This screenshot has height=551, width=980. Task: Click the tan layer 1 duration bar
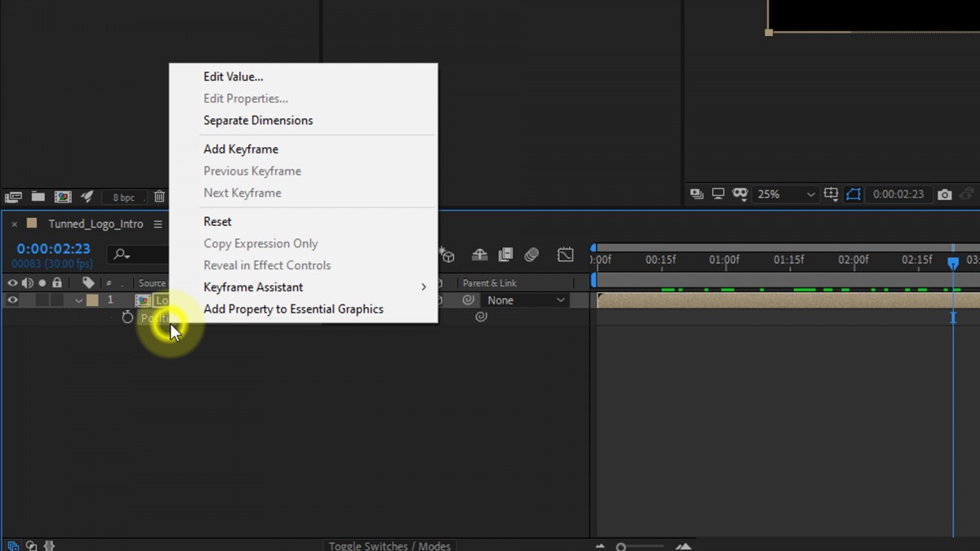[x=788, y=300]
